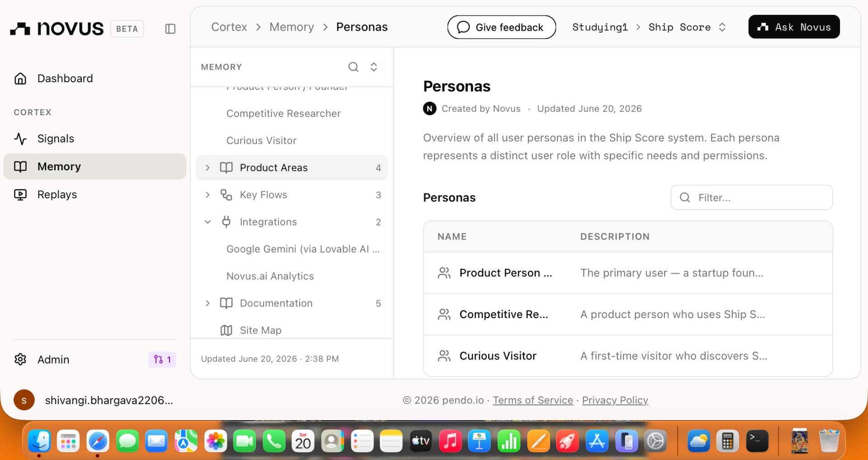Open the shivangi.bhargava2206 user account

[109, 400]
